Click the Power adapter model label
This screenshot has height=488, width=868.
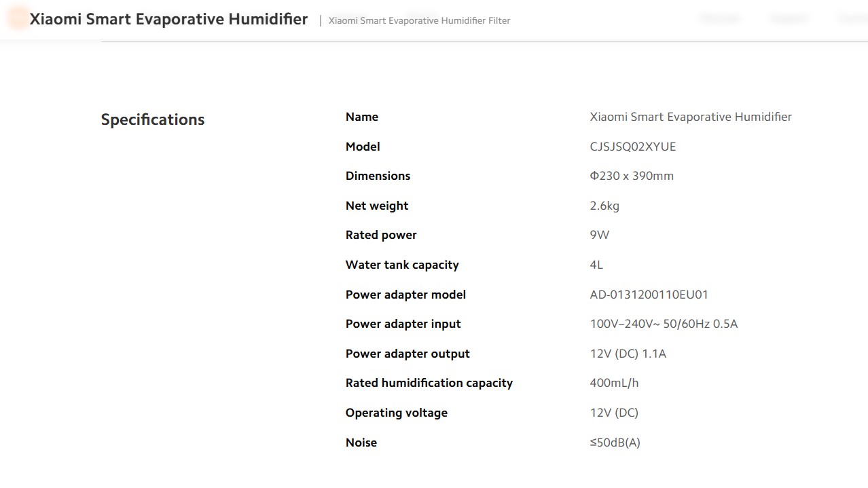point(405,295)
